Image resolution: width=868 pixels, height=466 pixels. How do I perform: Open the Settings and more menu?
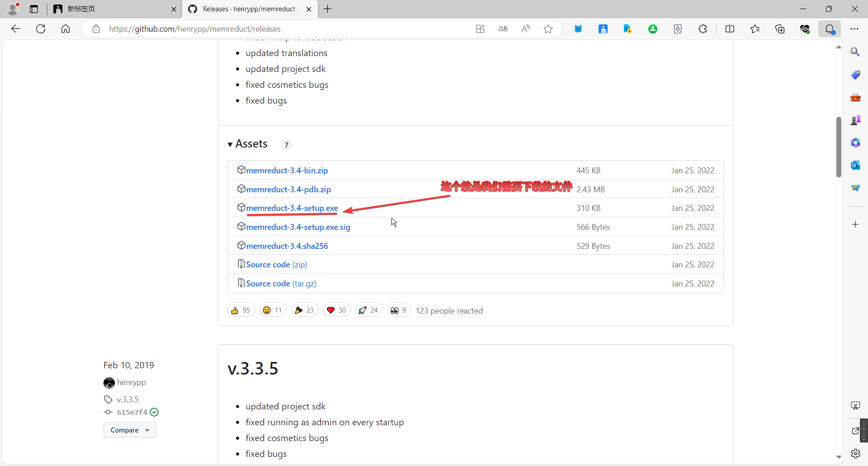pyautogui.click(x=855, y=29)
